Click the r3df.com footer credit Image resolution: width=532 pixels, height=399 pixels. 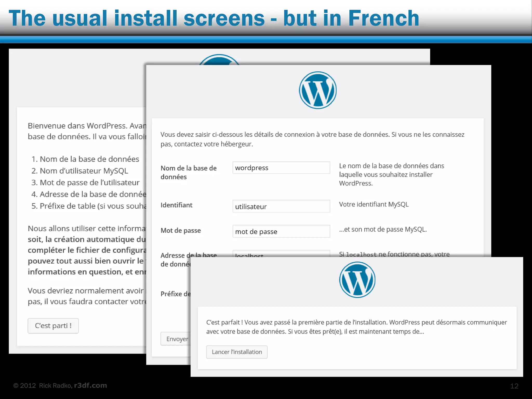click(x=90, y=385)
